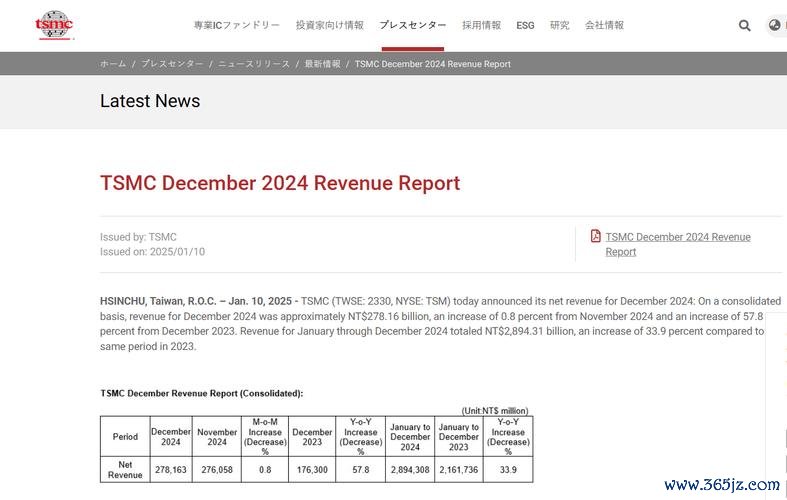Click 'Issued by: TSMC' text
787x500 pixels.
pyautogui.click(x=138, y=237)
